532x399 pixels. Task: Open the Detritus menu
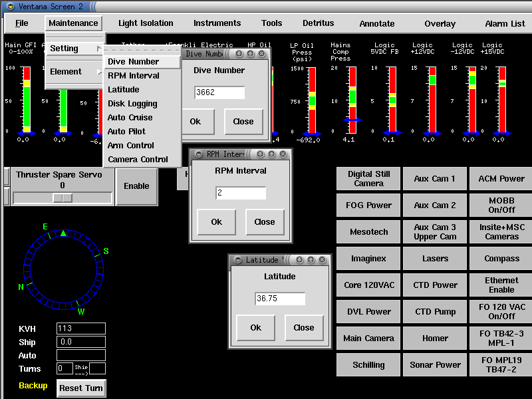tap(319, 23)
